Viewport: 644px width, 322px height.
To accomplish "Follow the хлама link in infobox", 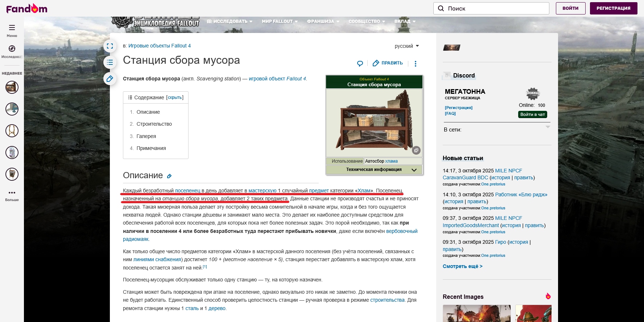I will pyautogui.click(x=391, y=161).
